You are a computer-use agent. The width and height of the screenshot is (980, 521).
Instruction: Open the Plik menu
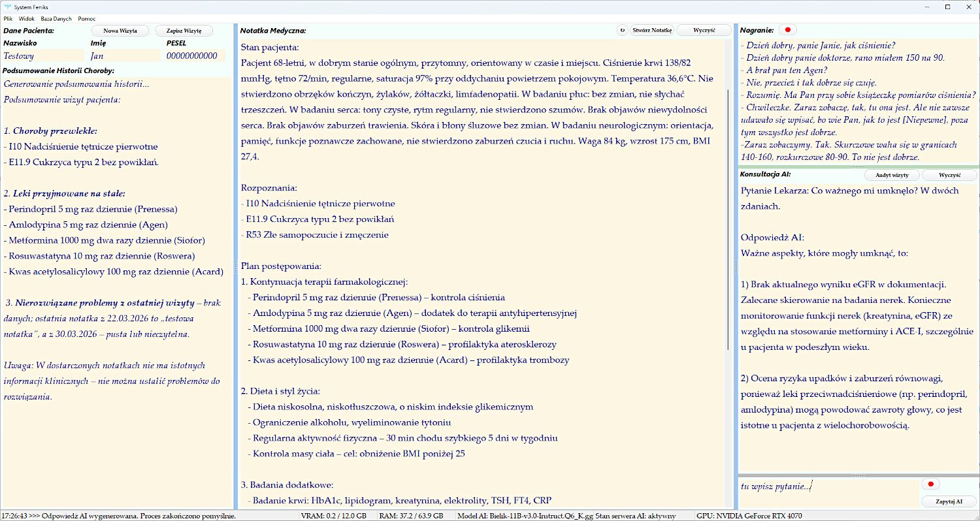point(7,18)
